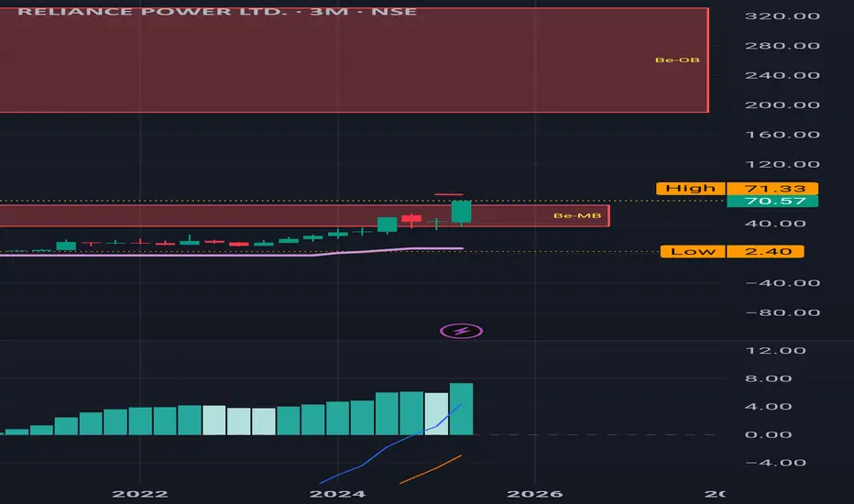854x504 pixels.
Task: Click the 2024 time axis label
Action: coord(338,494)
